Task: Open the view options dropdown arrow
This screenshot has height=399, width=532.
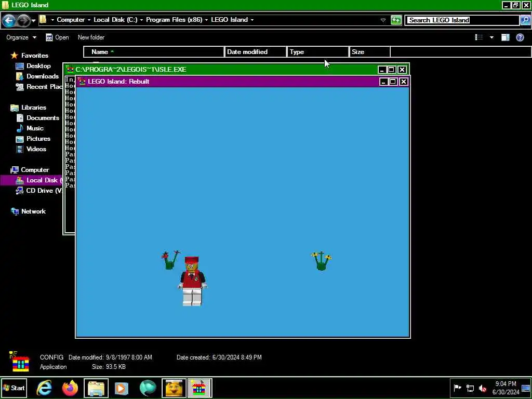Action: (x=491, y=37)
